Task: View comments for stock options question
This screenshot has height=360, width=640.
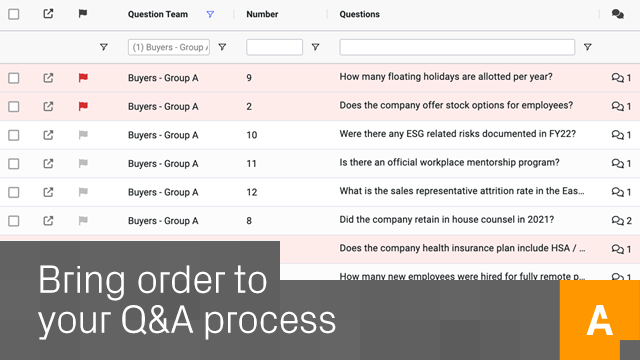Action: 621,106
